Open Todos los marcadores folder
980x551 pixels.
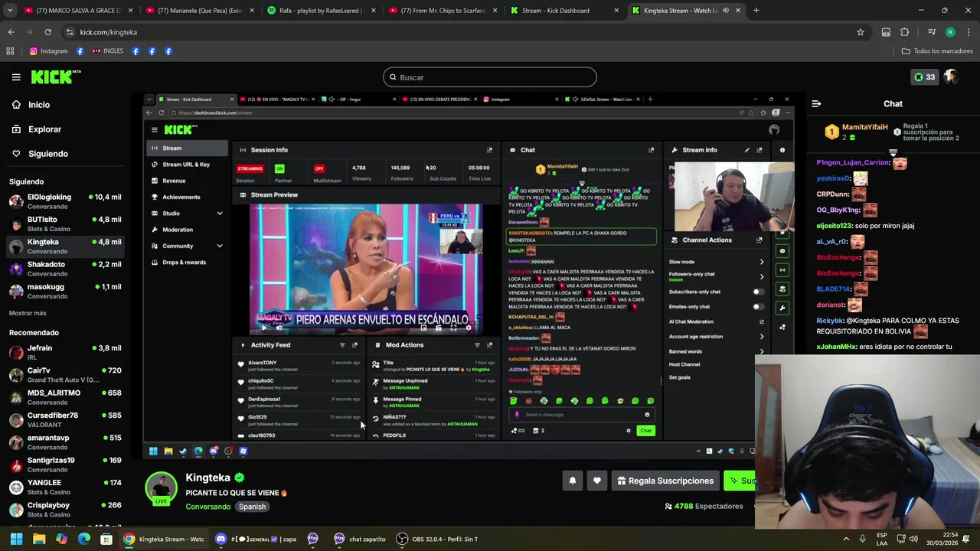pos(937,51)
